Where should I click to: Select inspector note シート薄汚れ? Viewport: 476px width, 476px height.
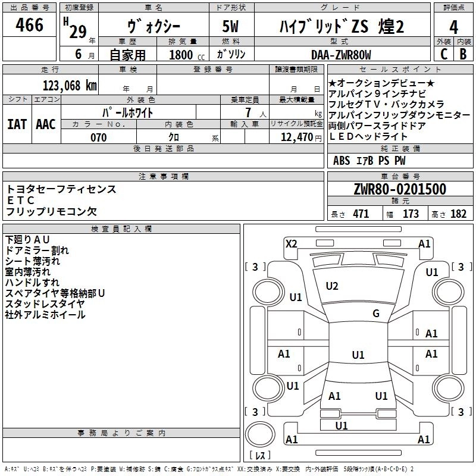coord(33,261)
